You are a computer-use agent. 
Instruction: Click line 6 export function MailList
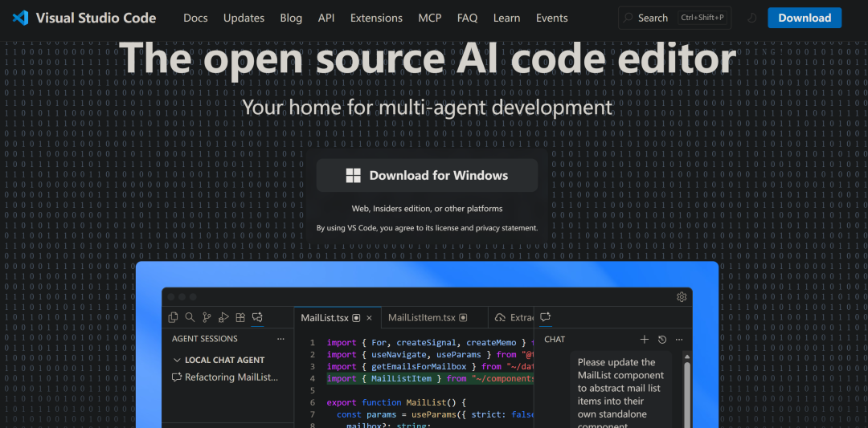coord(397,402)
